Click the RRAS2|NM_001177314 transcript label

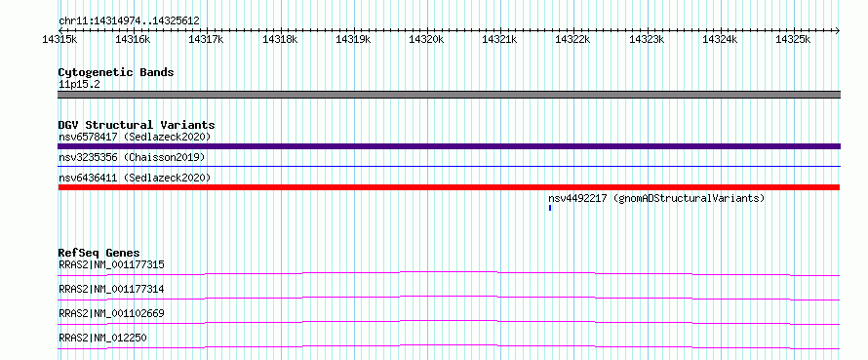pyautogui.click(x=111, y=289)
